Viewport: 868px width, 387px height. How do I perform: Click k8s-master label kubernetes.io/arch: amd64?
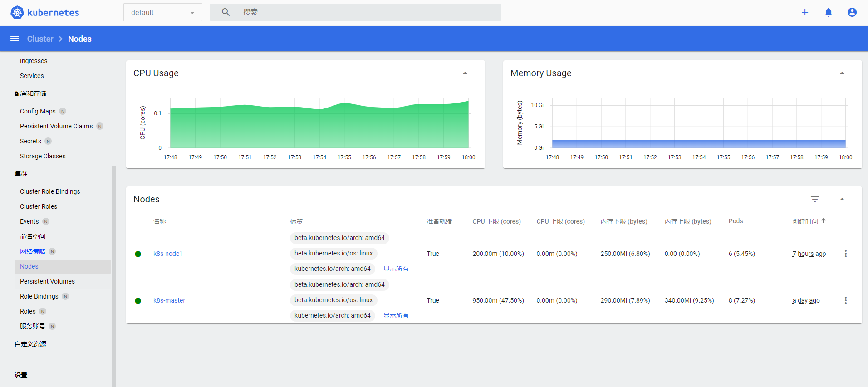tap(333, 315)
